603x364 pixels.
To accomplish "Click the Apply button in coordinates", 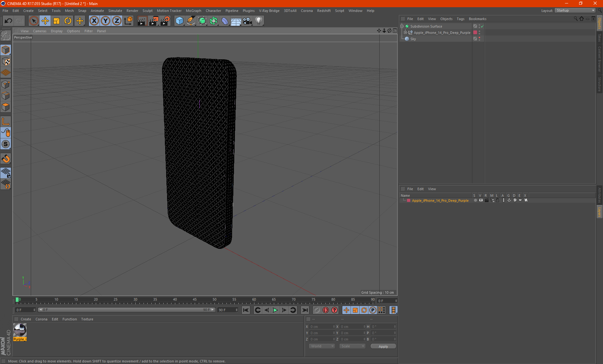I will point(383,346).
